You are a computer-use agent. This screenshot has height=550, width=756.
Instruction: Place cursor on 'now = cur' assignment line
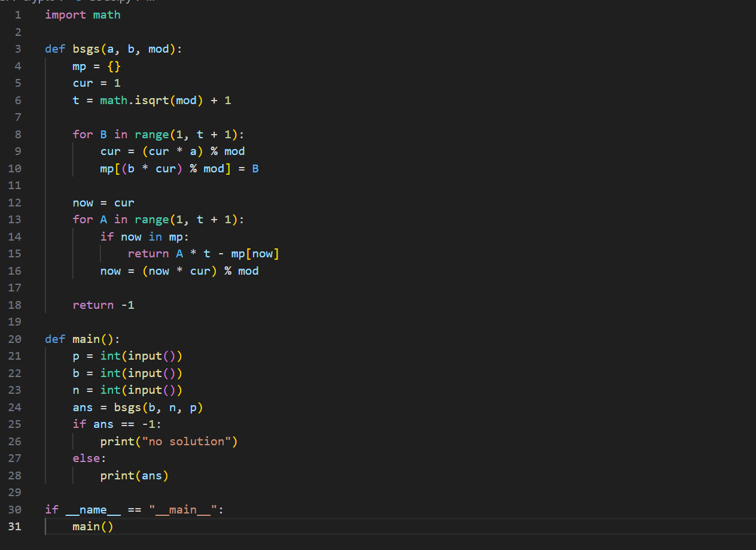coord(103,203)
